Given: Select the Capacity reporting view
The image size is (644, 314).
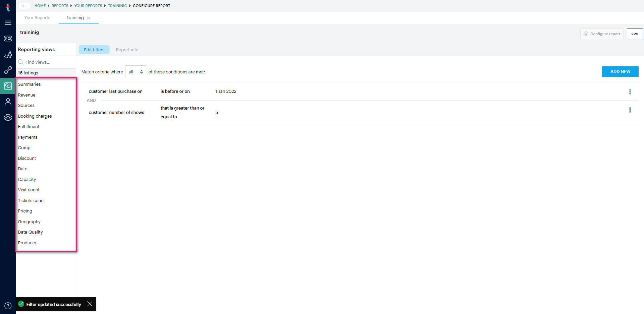Looking at the screenshot, I should pos(27,180).
